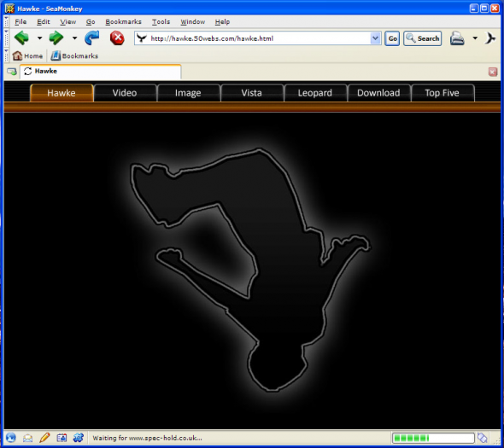Open the URL bar history dropdown

[x=375, y=38]
